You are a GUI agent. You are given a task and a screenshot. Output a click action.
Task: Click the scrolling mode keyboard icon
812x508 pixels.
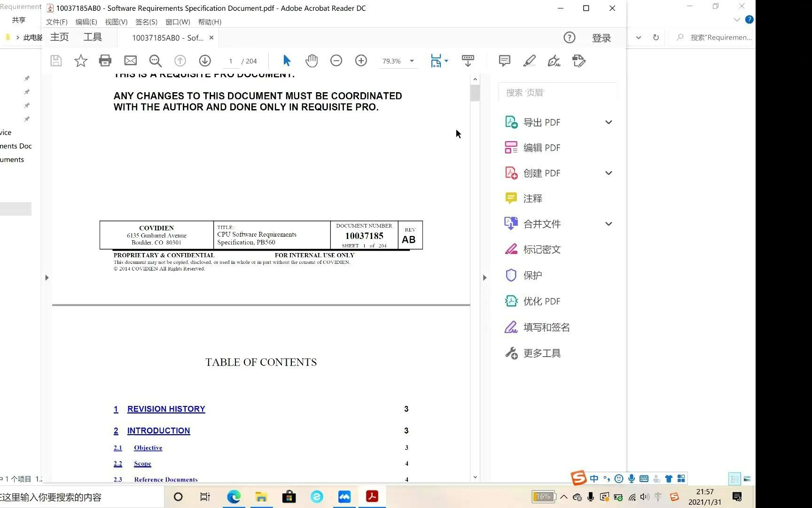(x=468, y=61)
